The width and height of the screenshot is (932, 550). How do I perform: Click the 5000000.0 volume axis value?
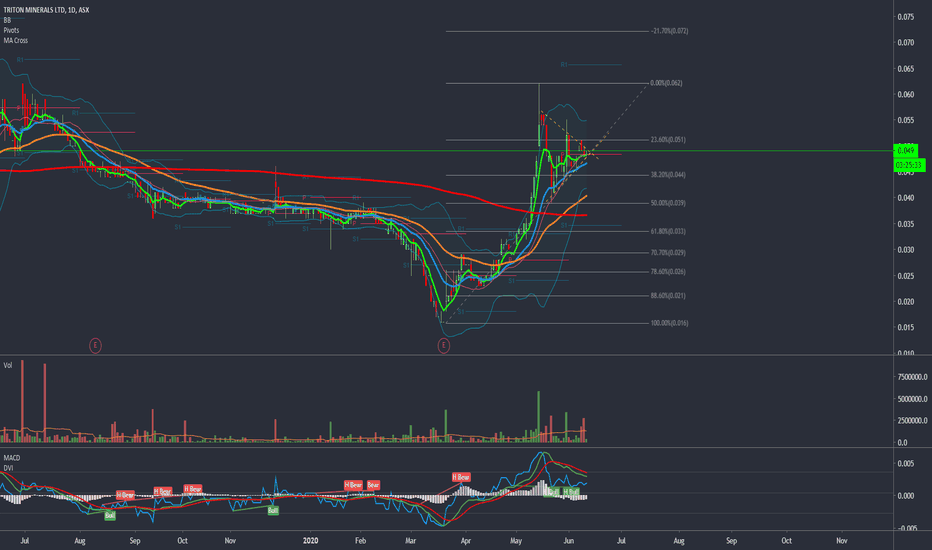click(912, 399)
